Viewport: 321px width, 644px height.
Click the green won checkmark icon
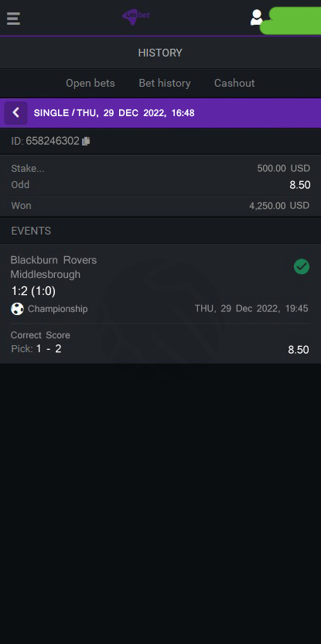pos(302,266)
